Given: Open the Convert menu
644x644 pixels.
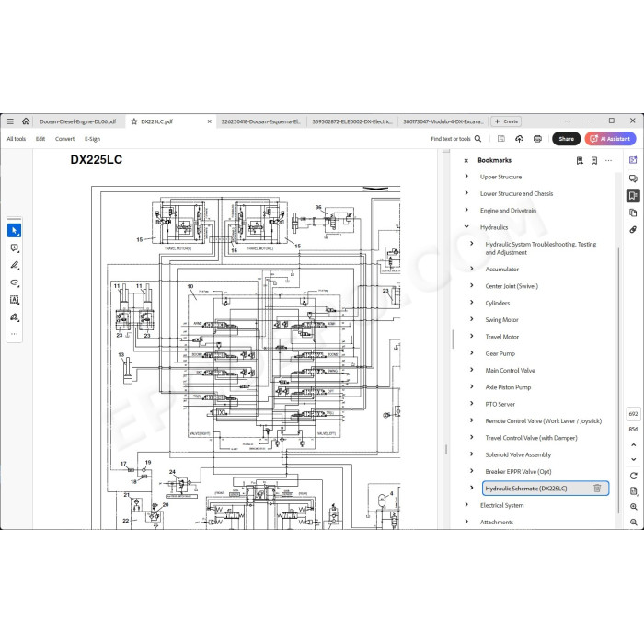Looking at the screenshot, I should tap(65, 139).
